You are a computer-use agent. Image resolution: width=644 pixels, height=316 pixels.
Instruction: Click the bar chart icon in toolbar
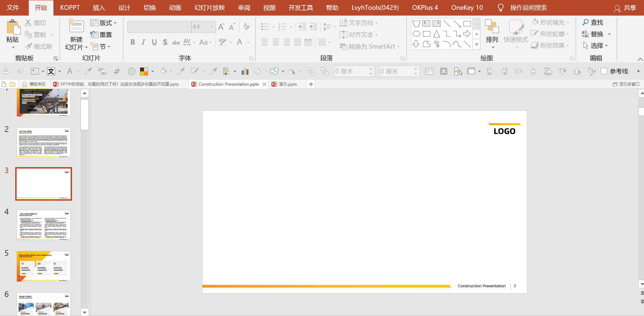245,71
